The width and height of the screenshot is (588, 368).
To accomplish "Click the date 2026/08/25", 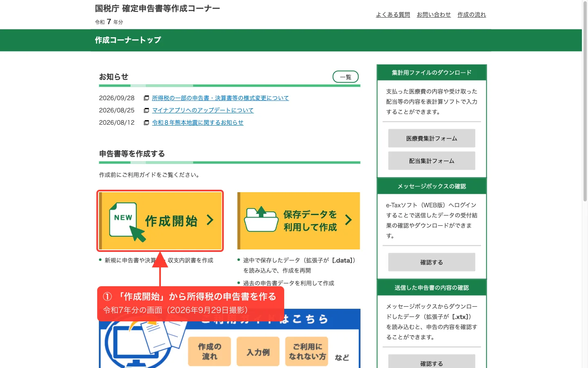I will click(x=117, y=110).
